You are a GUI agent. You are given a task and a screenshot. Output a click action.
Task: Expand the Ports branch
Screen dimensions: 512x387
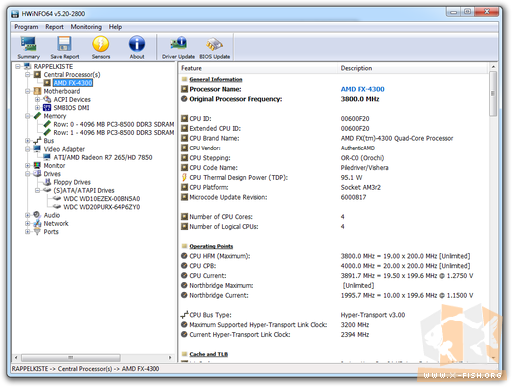coord(28,232)
